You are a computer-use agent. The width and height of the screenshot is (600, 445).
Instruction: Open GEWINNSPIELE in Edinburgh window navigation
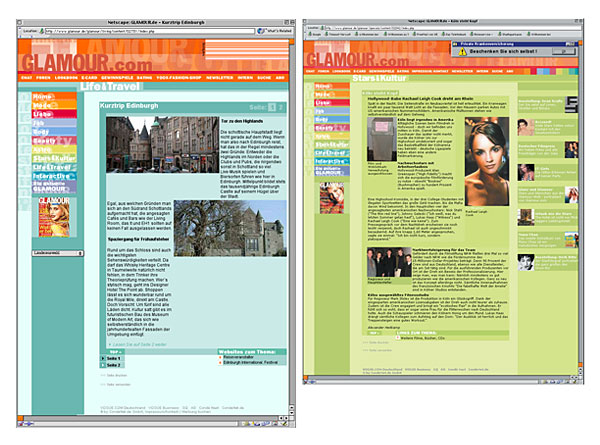click(117, 78)
